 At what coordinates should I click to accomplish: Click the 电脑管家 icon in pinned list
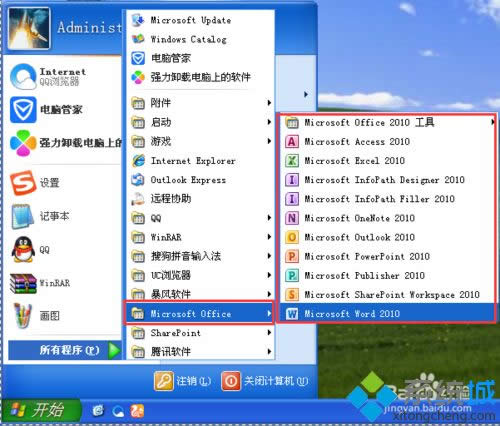pyautogui.click(x=23, y=110)
